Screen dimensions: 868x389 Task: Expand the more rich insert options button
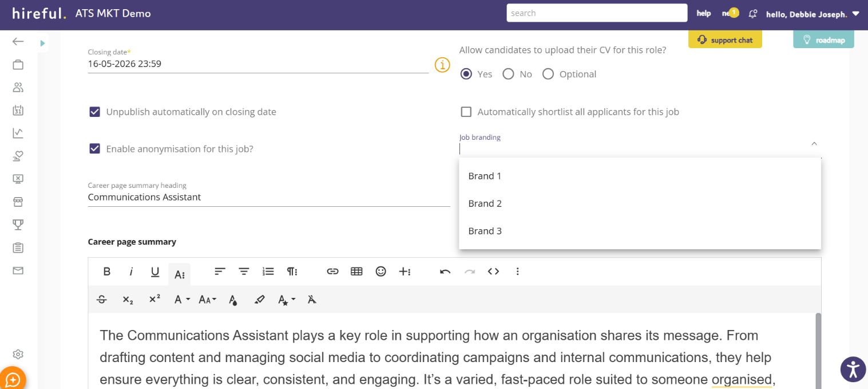405,272
